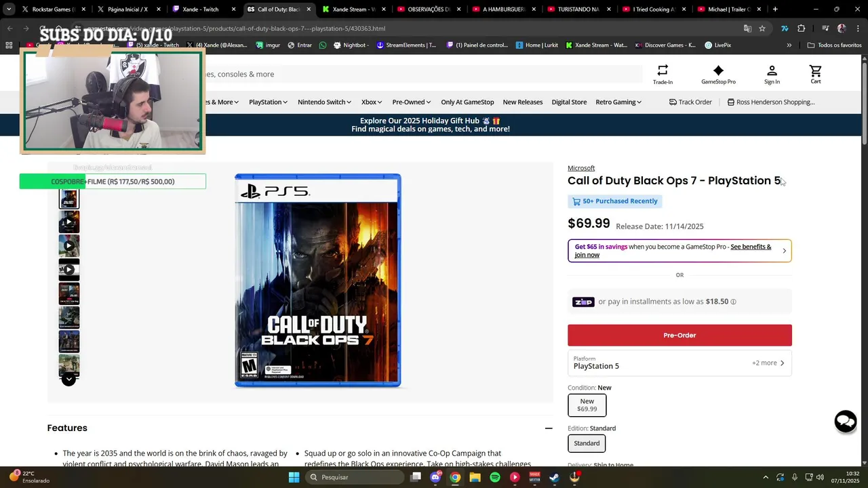Image resolution: width=868 pixels, height=488 pixels.
Task: Open the Discord taskbar icon
Action: point(435,477)
